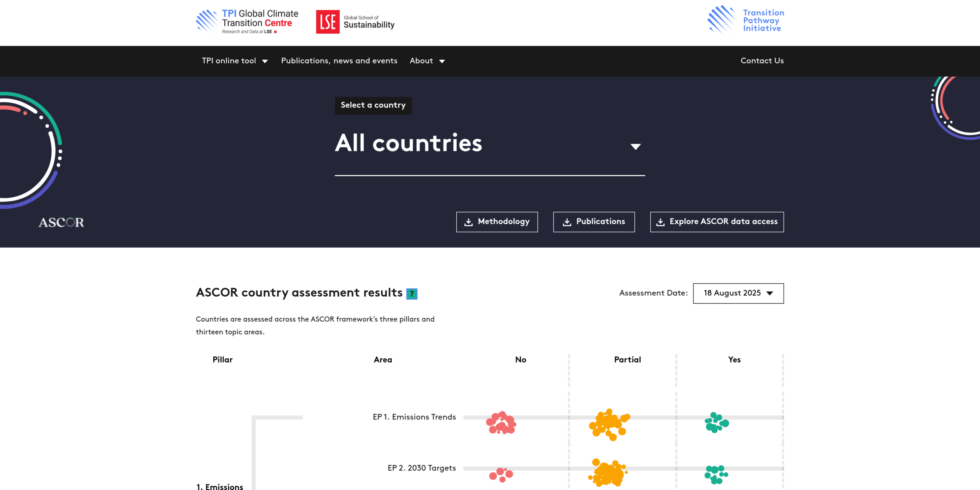The width and height of the screenshot is (980, 490).
Task: Click the orange Partial cluster for Emissions Trends
Action: tap(609, 425)
